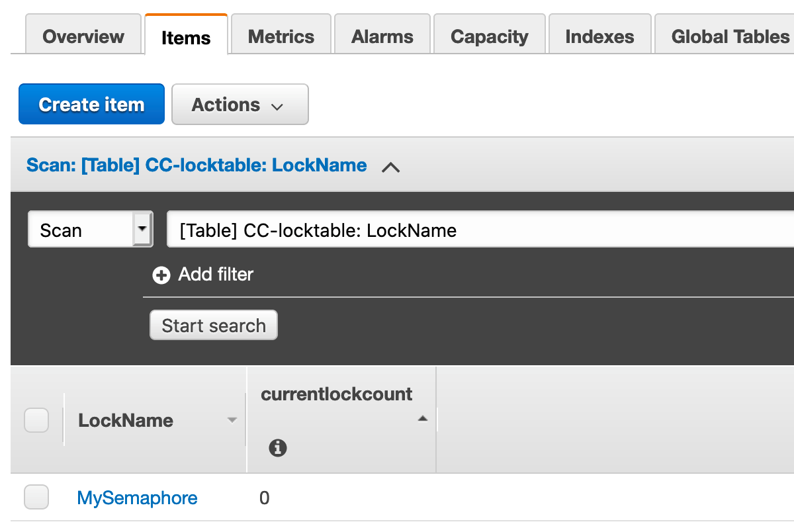Screen dimensions: 794x532
Task: Open the LockName column dropdown arrow
Action: pos(232,420)
